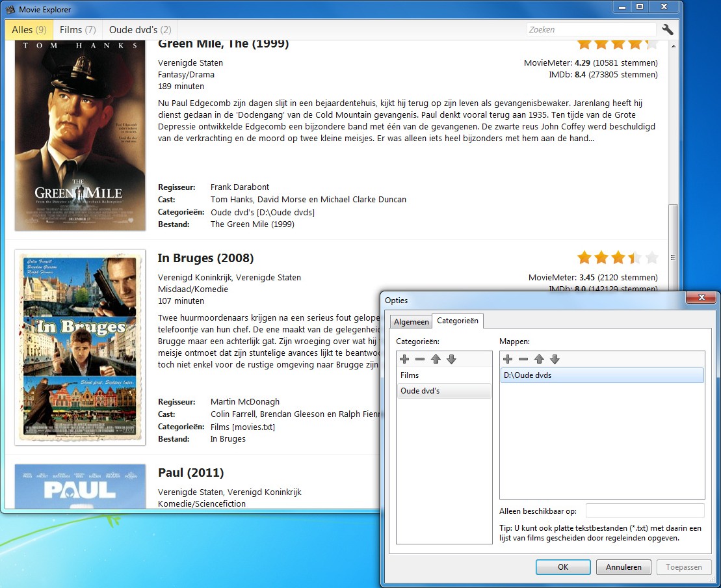Click scrollbar up arrow in movie list

coord(673,46)
